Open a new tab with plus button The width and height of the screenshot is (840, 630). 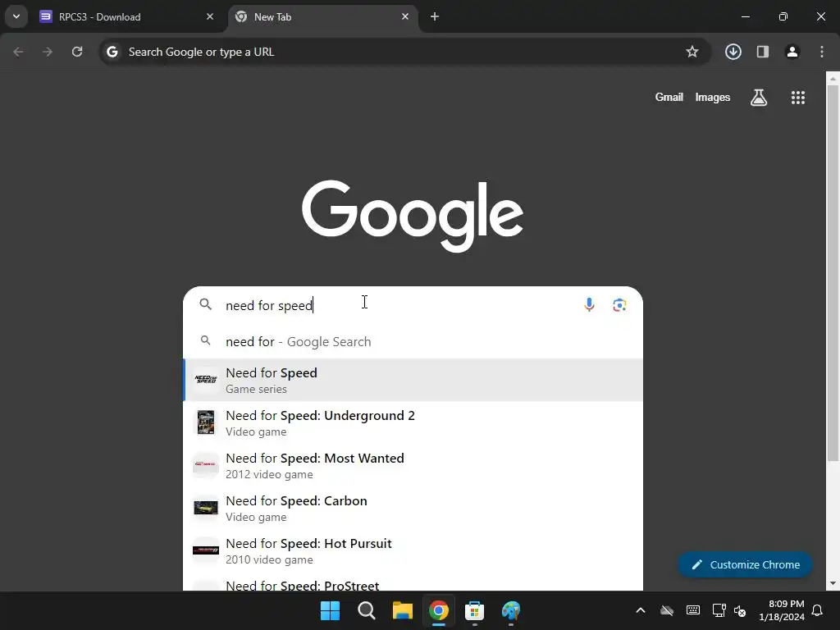[x=435, y=16]
